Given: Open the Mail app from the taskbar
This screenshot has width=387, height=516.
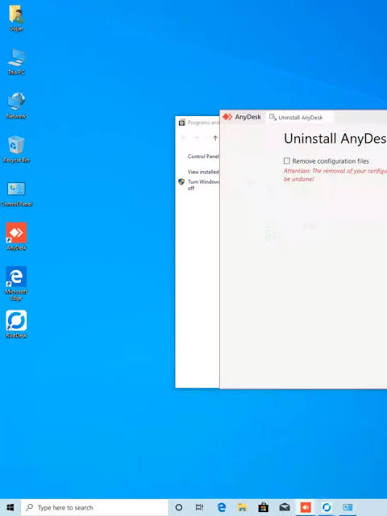Looking at the screenshot, I should coord(284,507).
